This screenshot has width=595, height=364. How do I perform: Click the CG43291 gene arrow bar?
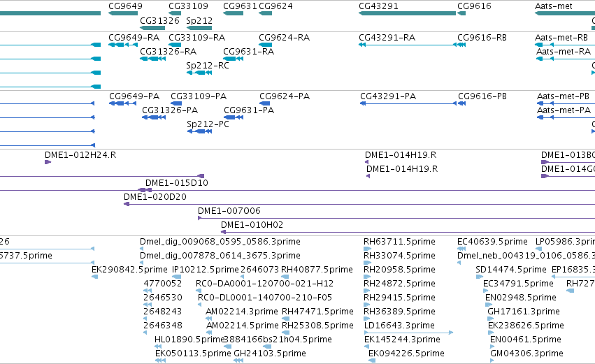(x=407, y=13)
